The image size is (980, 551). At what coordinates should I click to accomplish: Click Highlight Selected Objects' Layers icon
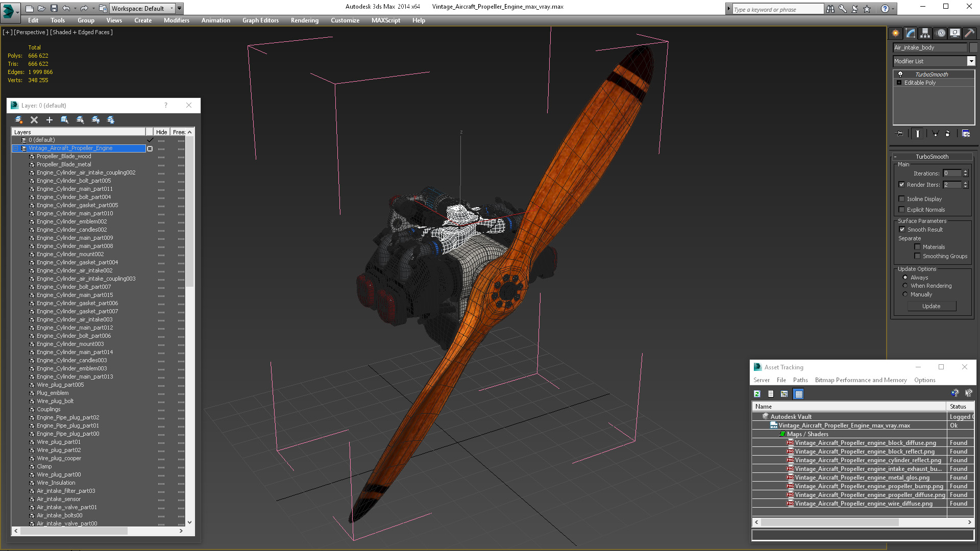click(x=80, y=120)
